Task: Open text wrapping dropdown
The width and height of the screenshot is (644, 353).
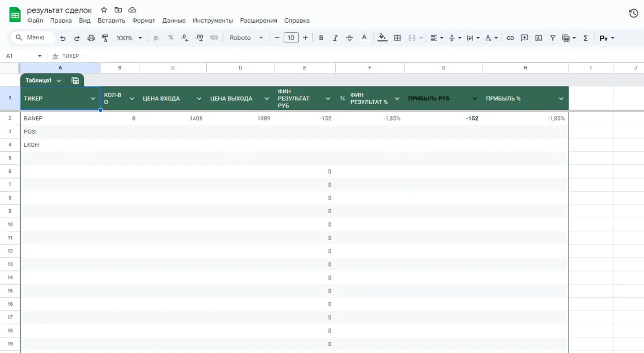Action: 473,38
